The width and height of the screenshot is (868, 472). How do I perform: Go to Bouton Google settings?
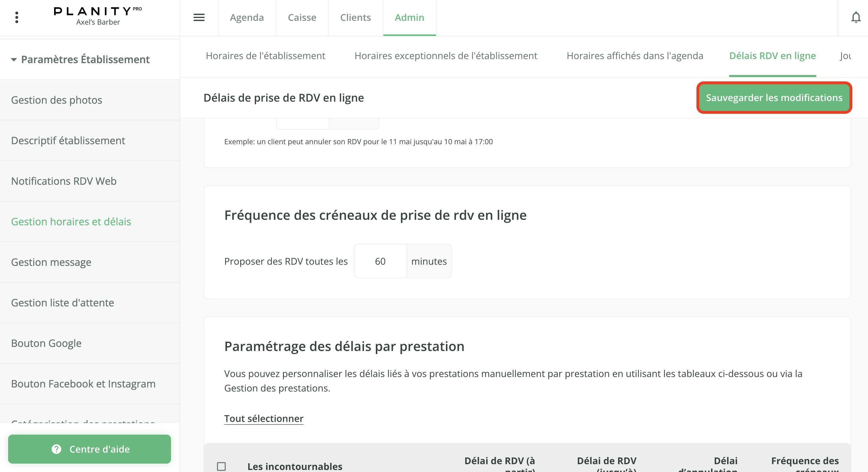coord(46,343)
